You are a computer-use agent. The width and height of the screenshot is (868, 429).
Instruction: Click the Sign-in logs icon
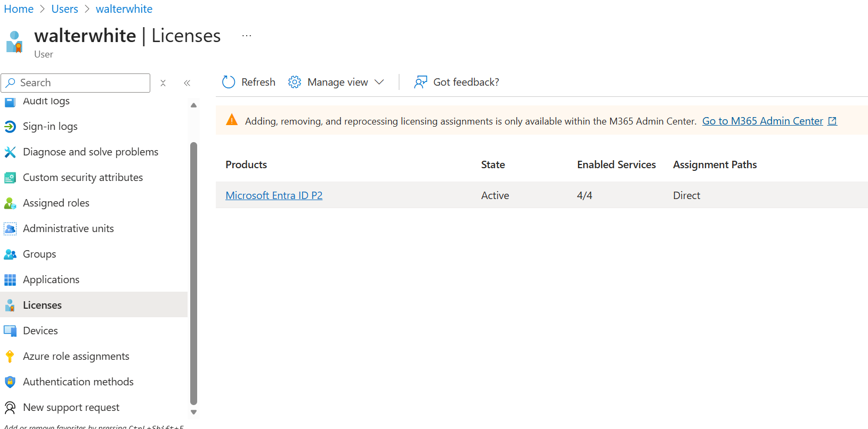tap(10, 127)
